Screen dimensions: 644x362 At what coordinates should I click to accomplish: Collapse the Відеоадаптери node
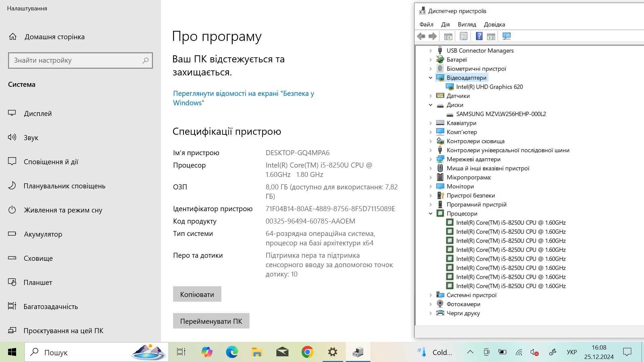[431, 78]
